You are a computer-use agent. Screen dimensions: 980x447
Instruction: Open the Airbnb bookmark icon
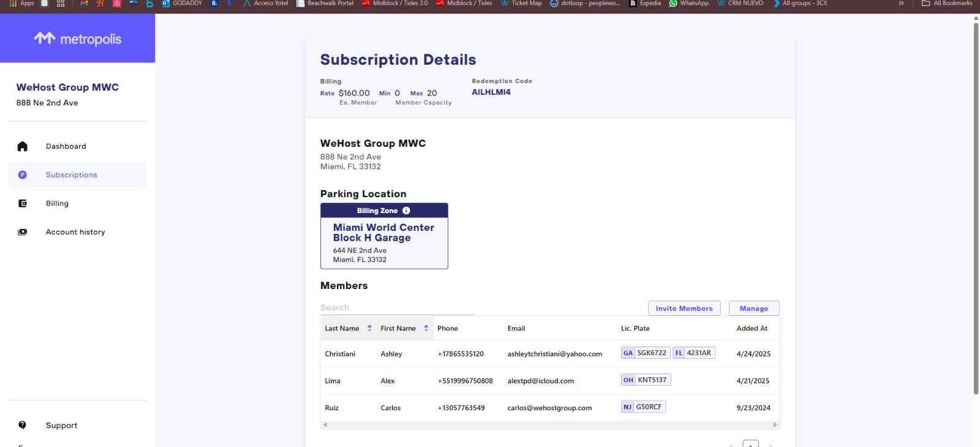click(x=116, y=3)
